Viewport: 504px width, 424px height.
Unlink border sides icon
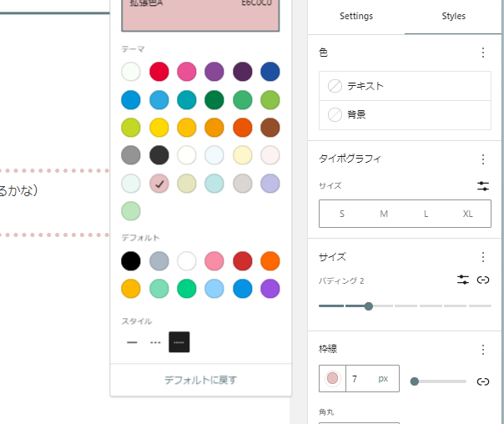[x=483, y=381]
